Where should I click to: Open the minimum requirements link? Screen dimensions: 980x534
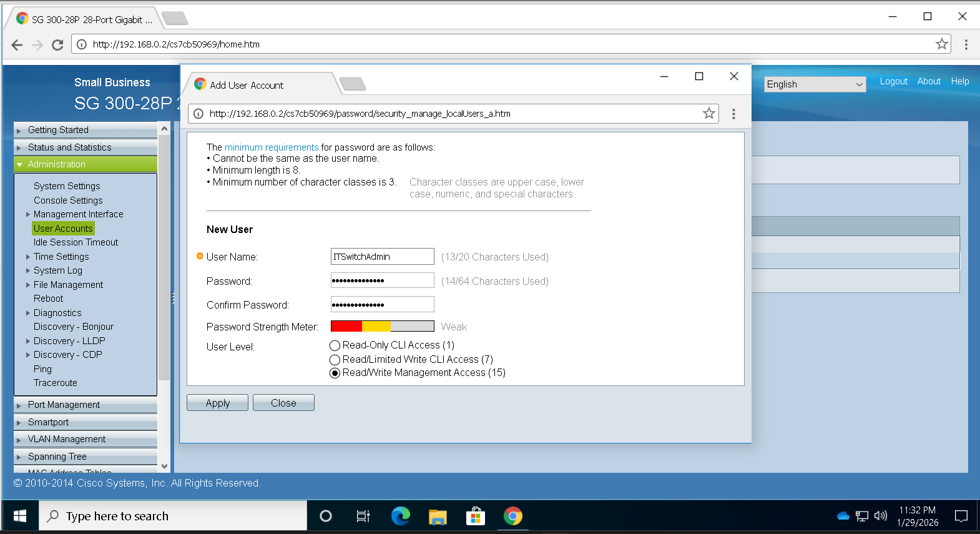pyautogui.click(x=272, y=147)
